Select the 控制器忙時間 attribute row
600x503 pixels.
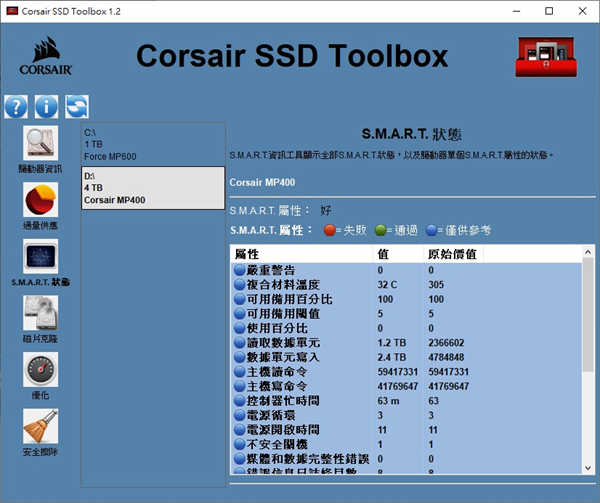point(407,401)
